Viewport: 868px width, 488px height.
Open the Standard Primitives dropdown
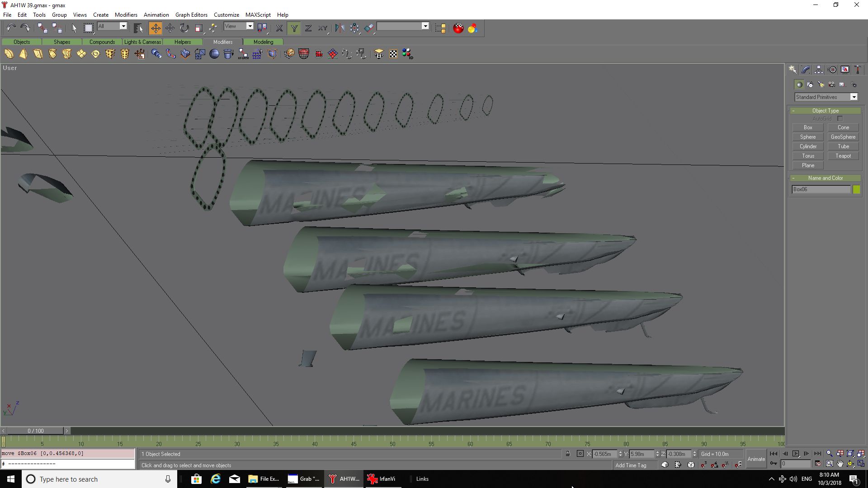tap(854, 97)
